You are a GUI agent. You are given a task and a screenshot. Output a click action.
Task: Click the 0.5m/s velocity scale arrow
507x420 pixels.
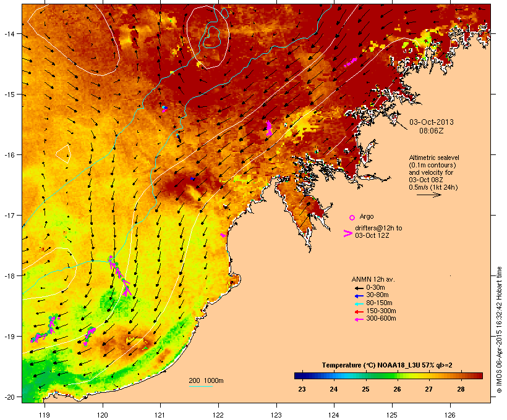pos(428,195)
